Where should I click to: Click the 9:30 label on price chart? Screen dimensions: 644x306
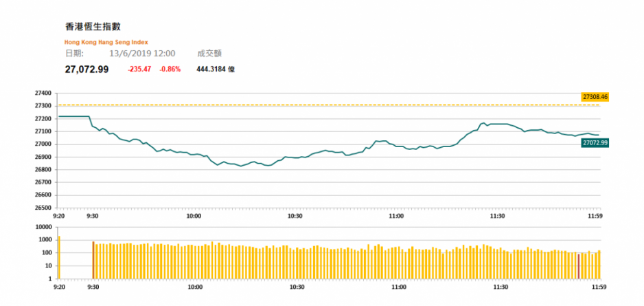point(93,215)
